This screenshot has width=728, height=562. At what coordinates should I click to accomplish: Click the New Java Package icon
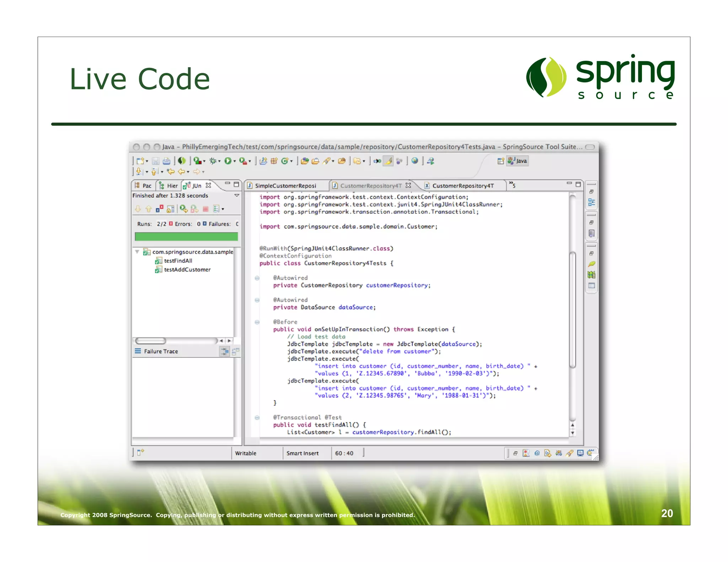point(274,161)
